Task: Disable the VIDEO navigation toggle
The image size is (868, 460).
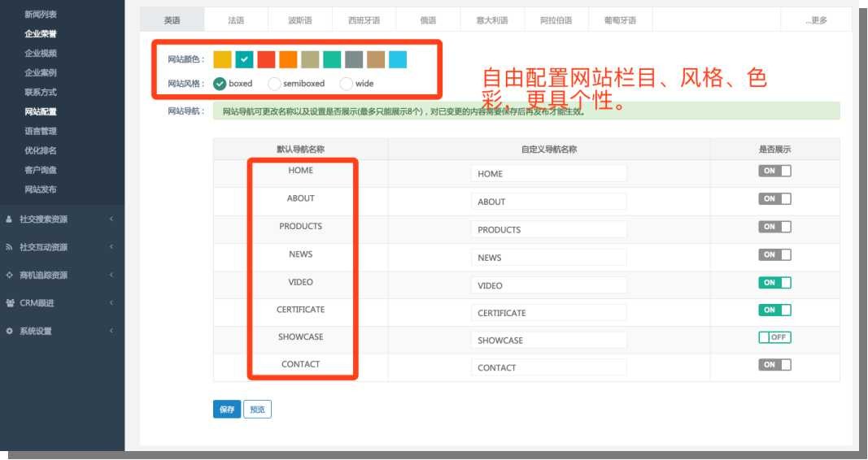Action: 774,282
